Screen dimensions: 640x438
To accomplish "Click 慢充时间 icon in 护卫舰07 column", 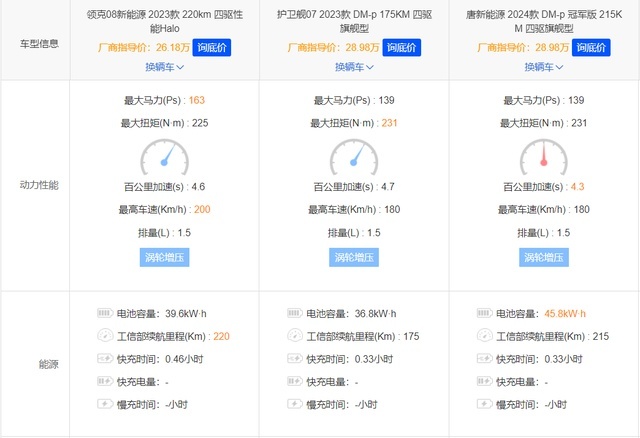I will pos(295,404).
